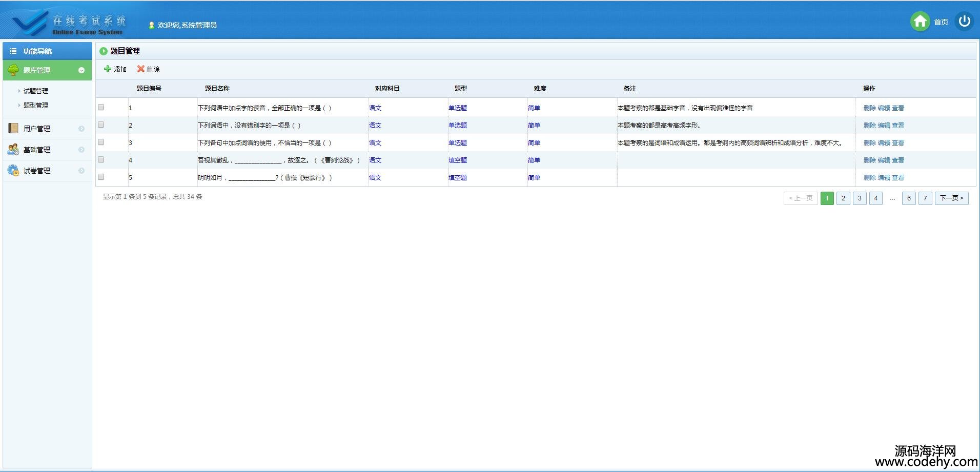Go to page 3 in pagination

coord(860,198)
